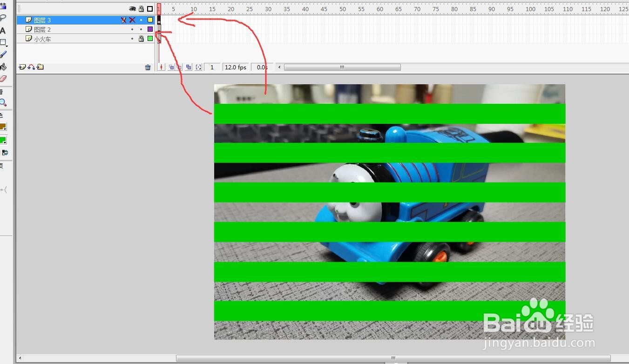Viewport: 629px width, 364px height.
Task: Click the lock all layers padlock icon
Action: coord(141,9)
